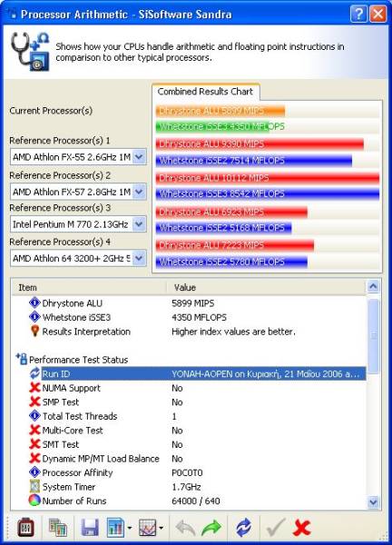Image resolution: width=392 pixels, height=545 pixels.
Task: Click the green forward arrow icon
Action: (x=211, y=528)
